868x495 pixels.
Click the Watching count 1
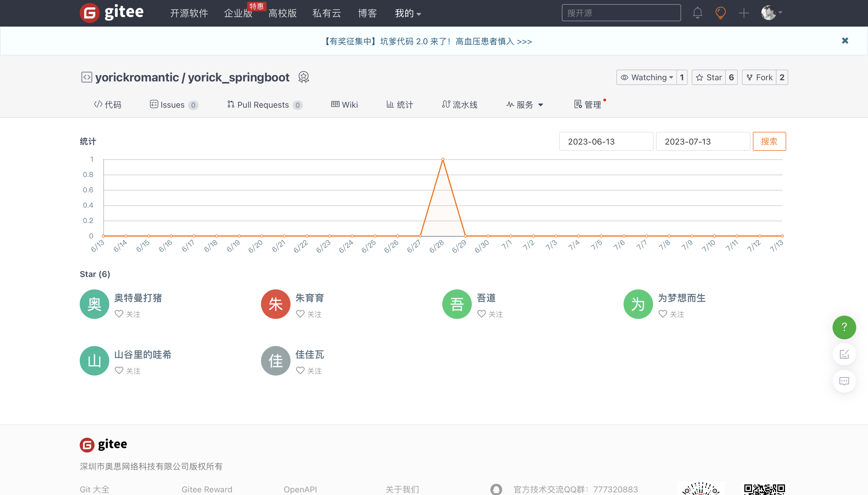click(x=682, y=78)
